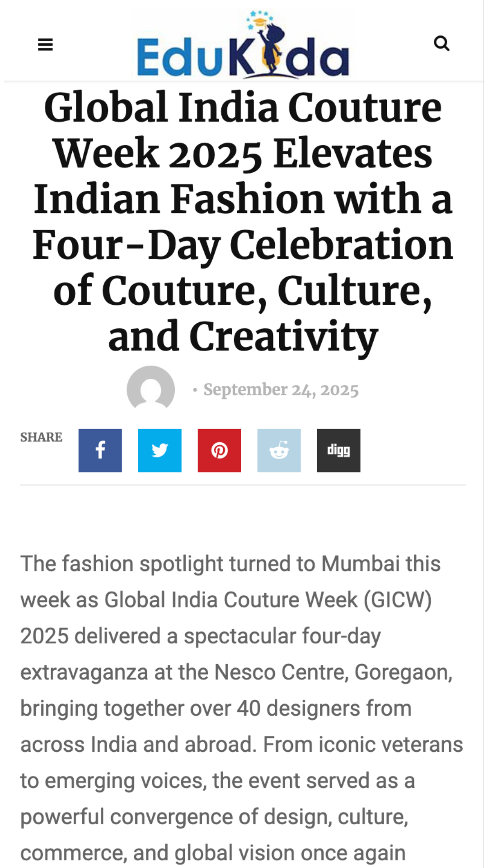488x868 pixels.
Task: Click the divider below the share buttons
Action: coord(243,485)
